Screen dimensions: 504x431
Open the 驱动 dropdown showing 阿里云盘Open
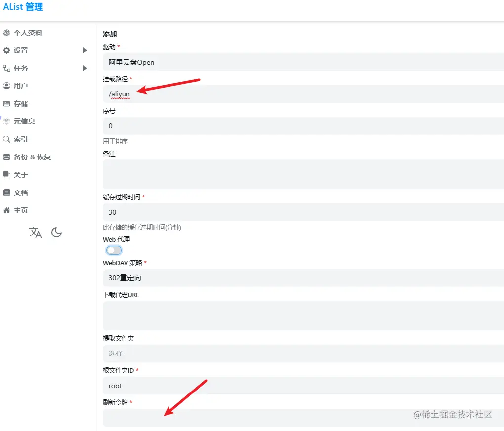[x=303, y=62]
